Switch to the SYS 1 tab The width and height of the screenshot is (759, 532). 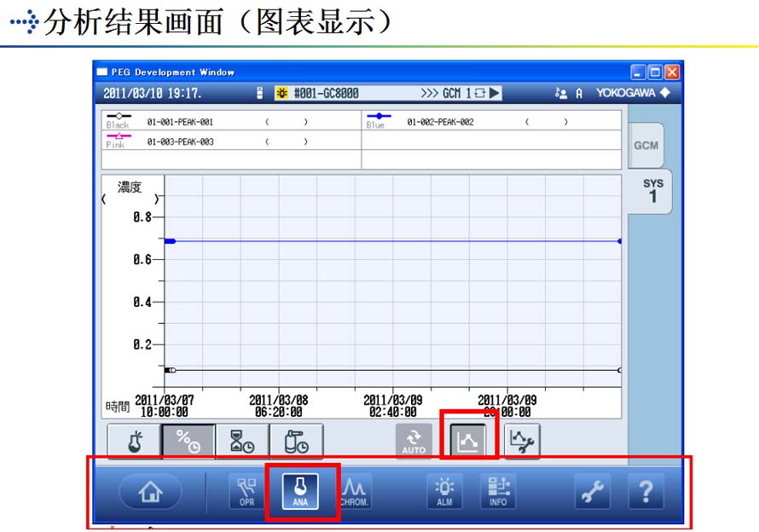tap(652, 191)
